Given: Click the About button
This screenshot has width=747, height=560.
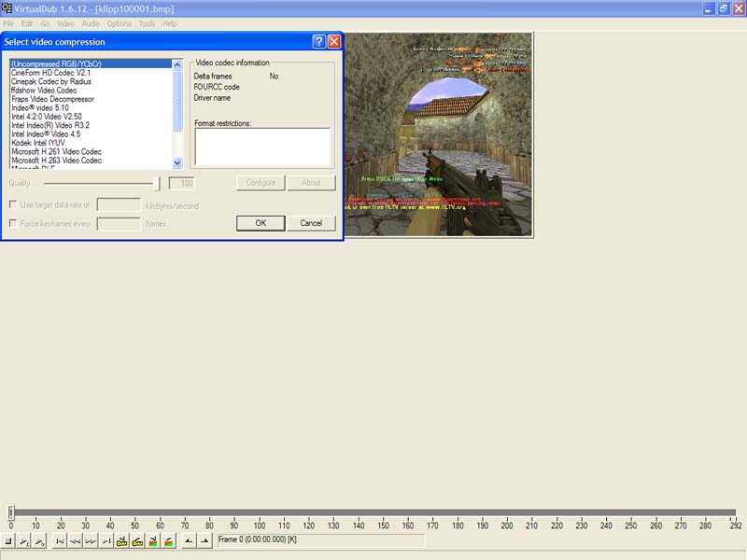Looking at the screenshot, I should click(x=311, y=182).
